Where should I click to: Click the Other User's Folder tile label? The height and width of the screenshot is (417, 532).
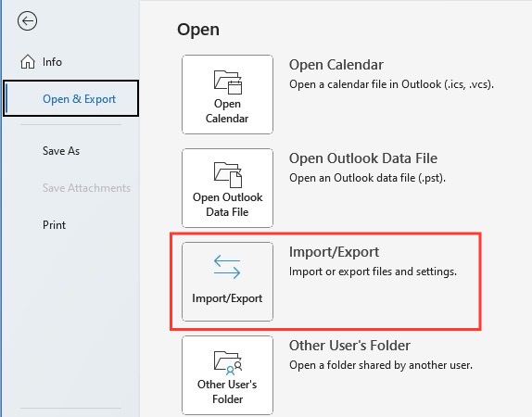point(227,392)
